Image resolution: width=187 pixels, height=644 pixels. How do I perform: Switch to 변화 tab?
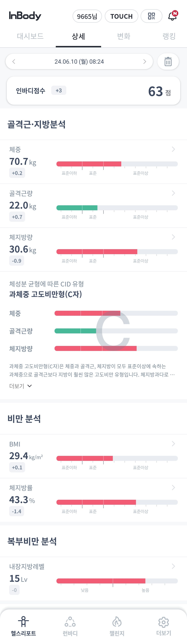coord(124,36)
